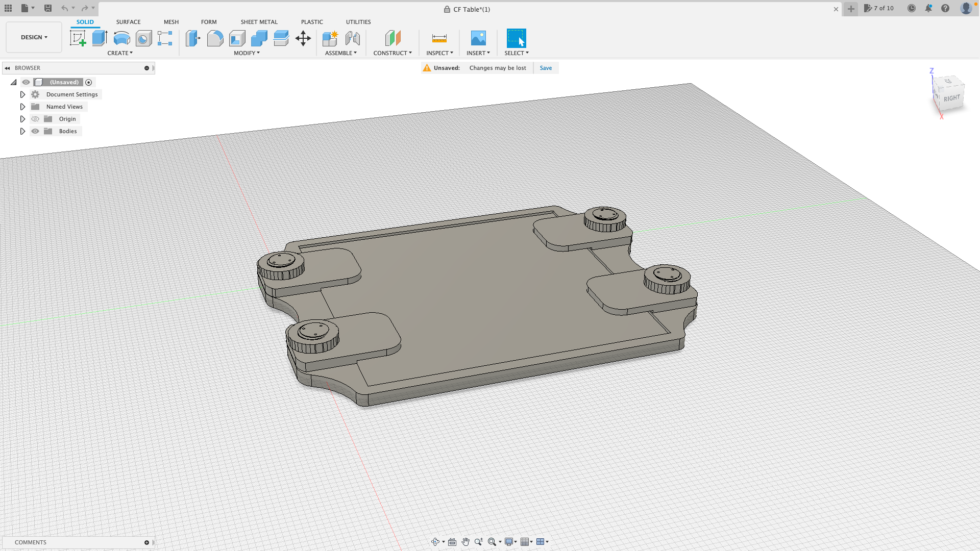Screen dimensions: 980x551
Task: Click the Look At tool
Action: pyautogui.click(x=452, y=542)
